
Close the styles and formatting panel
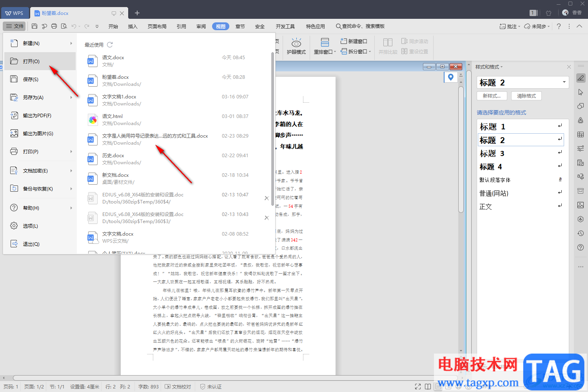click(x=569, y=67)
